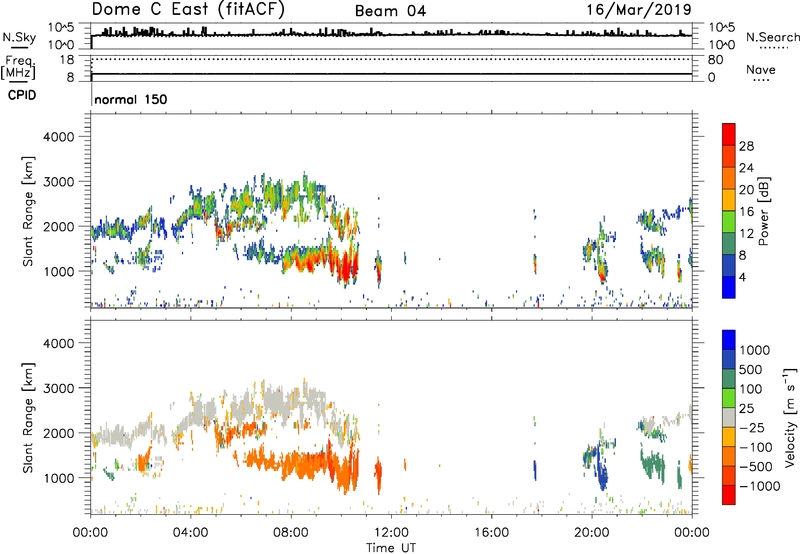Click the '18' frequency axis label
This screenshot has width=800, height=554.
(x=67, y=60)
